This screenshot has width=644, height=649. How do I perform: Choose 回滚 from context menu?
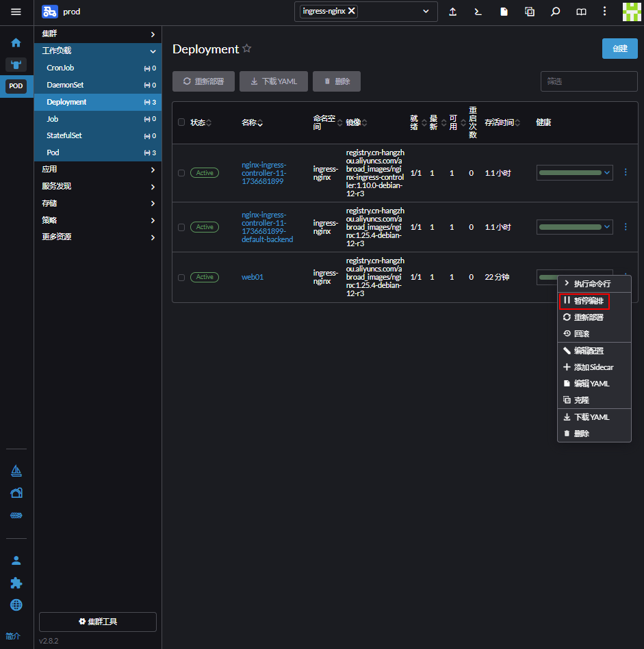(594, 334)
